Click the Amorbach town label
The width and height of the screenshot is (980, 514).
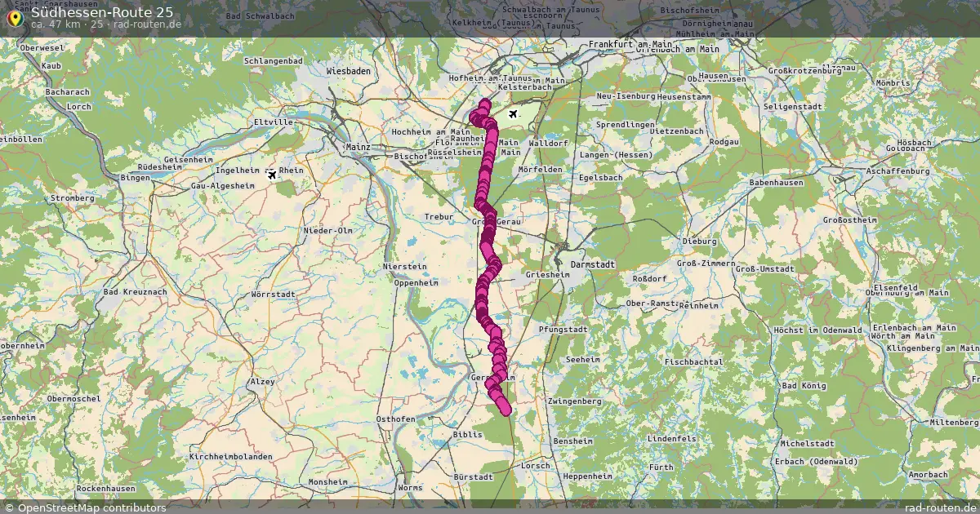[929, 474]
